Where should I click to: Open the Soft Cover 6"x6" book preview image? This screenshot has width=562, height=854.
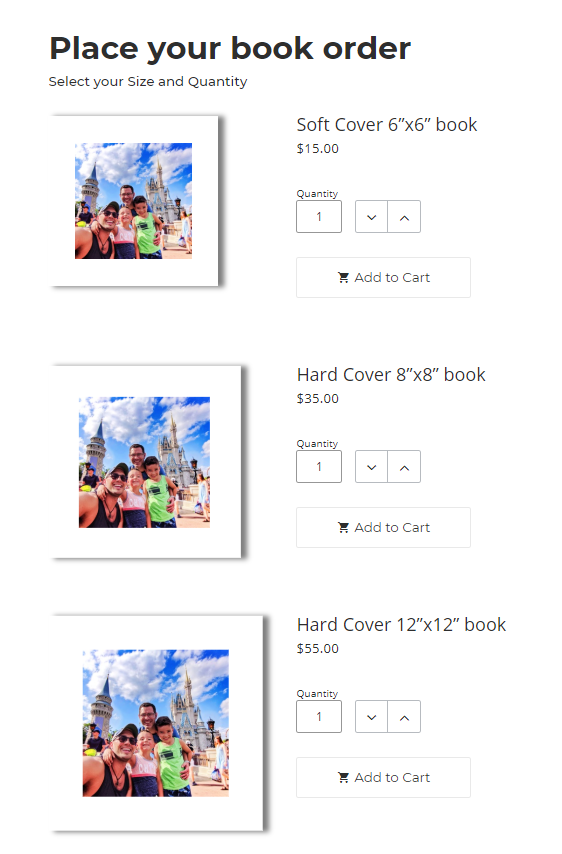click(x=135, y=200)
